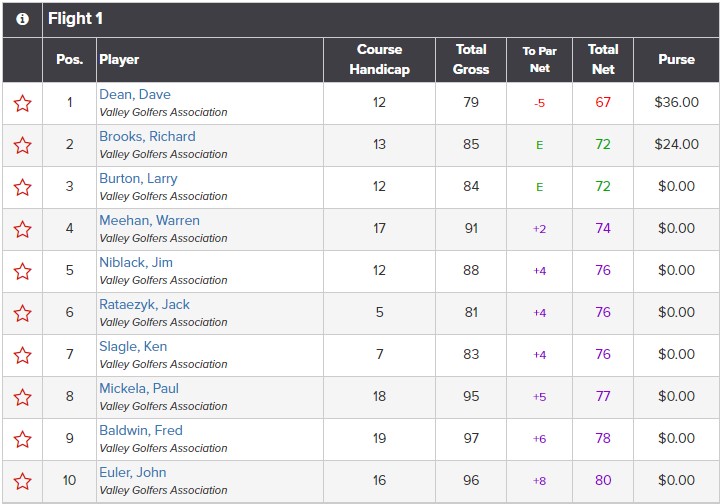Click Meehan, Warren's course handicap 17
Screen dimensions: 721x504
point(379,228)
